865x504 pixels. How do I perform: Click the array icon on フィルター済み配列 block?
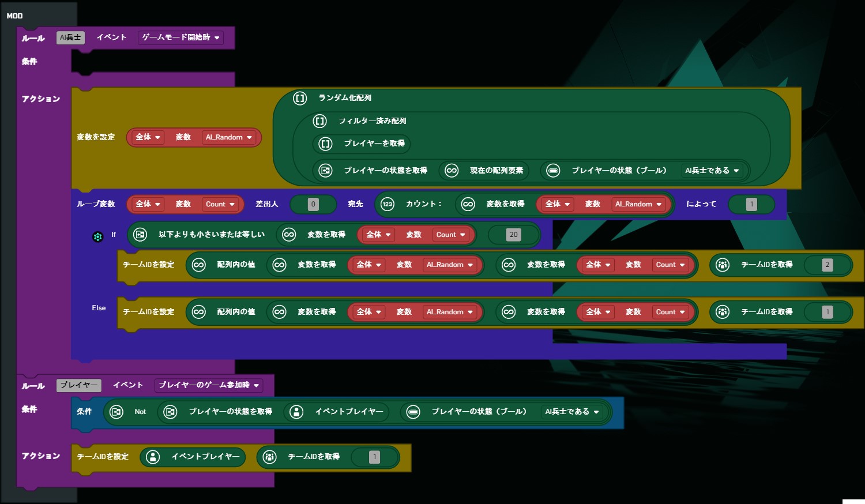point(319,121)
